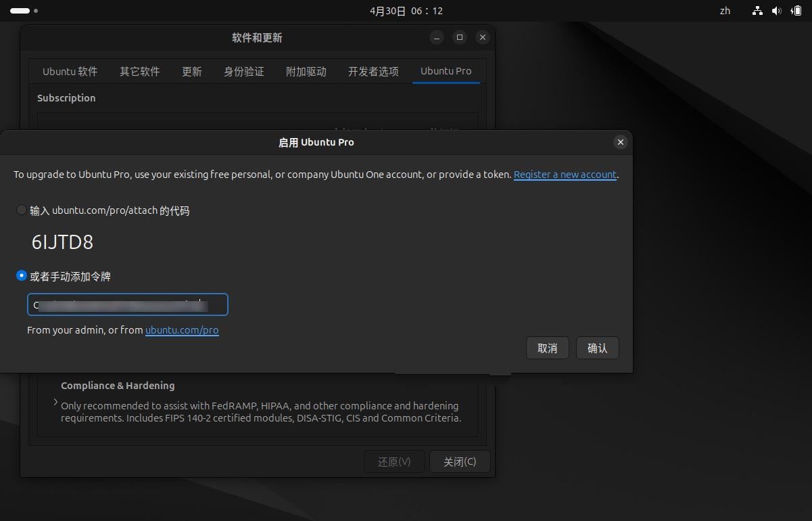812x521 pixels.
Task: Expand the Compliance & Hardening section
Action: tap(55, 402)
